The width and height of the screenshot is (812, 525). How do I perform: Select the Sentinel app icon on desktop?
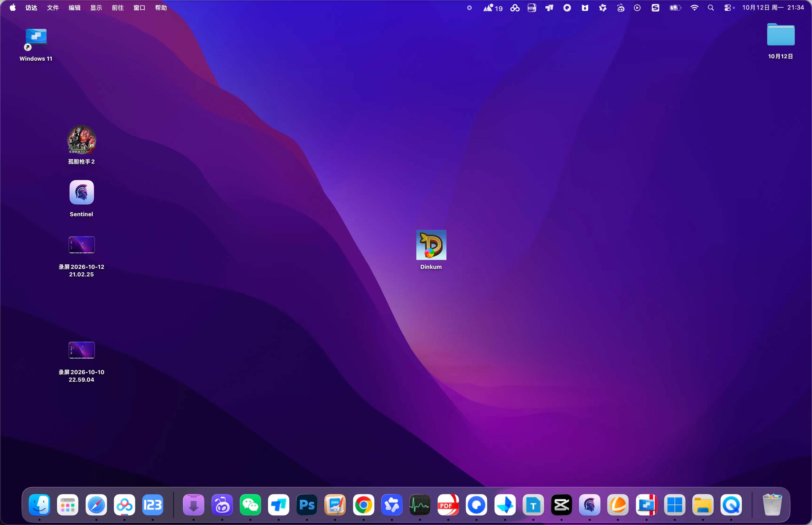82,192
